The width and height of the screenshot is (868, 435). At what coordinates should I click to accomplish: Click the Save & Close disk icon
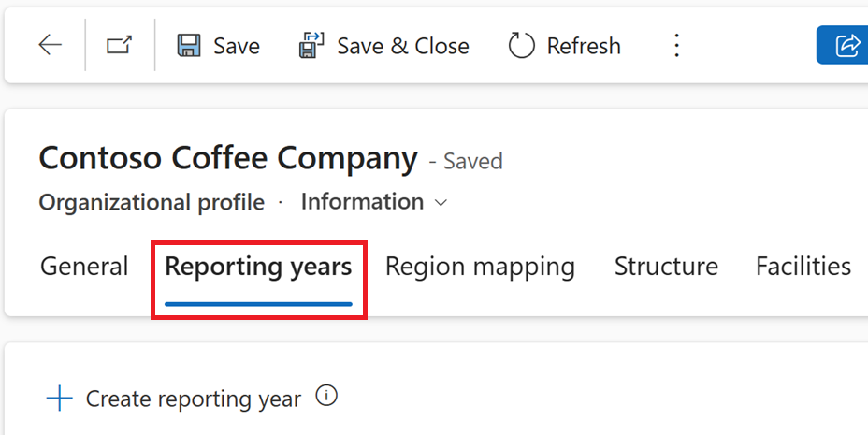tap(311, 45)
